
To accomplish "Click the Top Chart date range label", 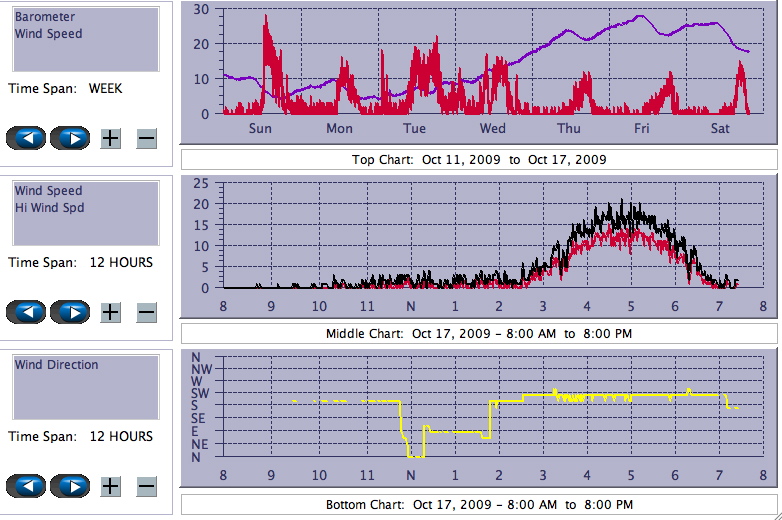I will tap(479, 160).
